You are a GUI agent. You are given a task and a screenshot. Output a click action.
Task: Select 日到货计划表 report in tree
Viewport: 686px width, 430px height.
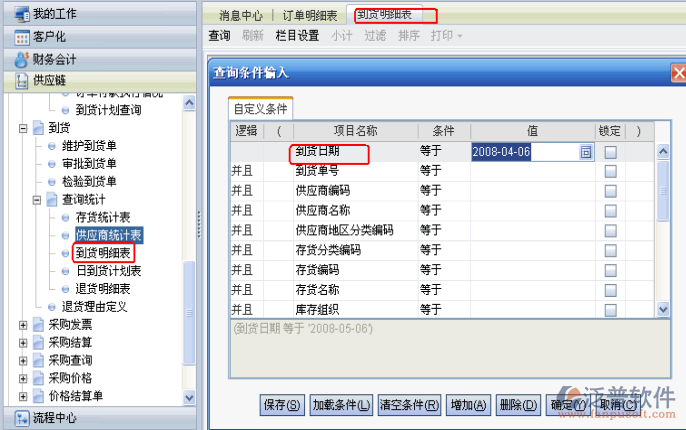coord(108,271)
